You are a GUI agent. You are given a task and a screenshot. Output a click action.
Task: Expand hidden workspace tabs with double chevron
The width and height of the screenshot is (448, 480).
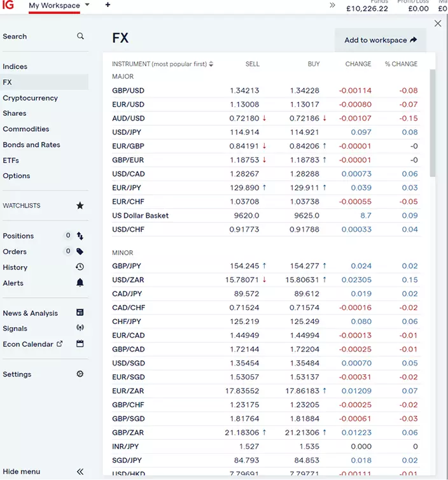tap(332, 5)
